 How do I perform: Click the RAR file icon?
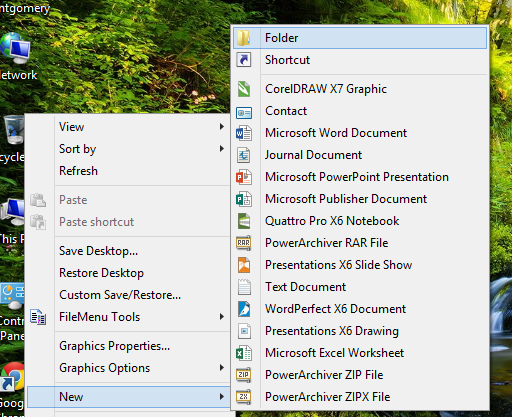tap(244, 243)
